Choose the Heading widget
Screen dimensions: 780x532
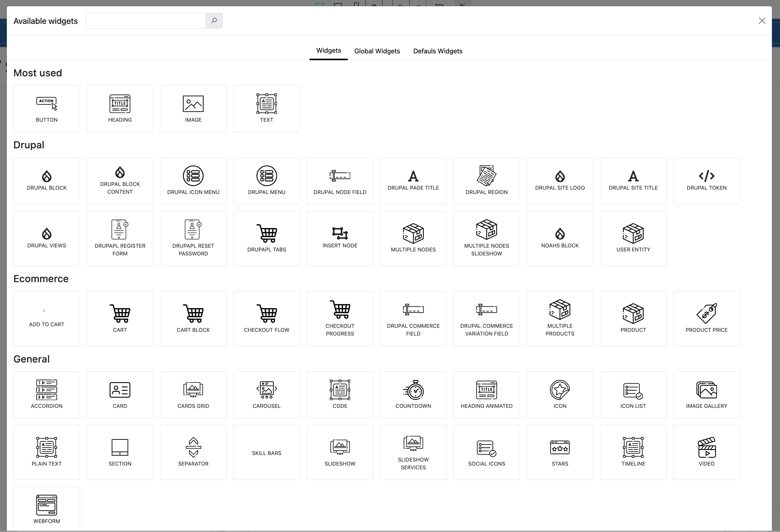[120, 109]
